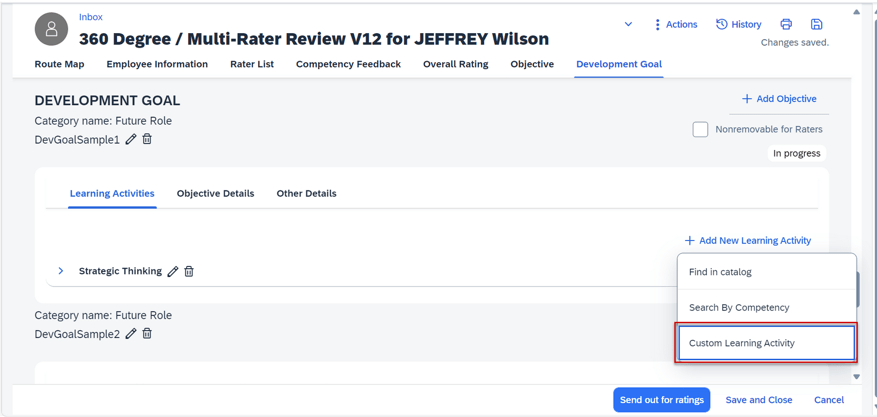
Task: Click the Inbox breadcrumb link
Action: point(91,17)
